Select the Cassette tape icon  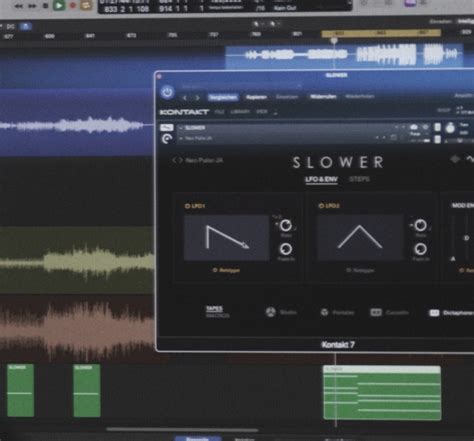point(376,312)
